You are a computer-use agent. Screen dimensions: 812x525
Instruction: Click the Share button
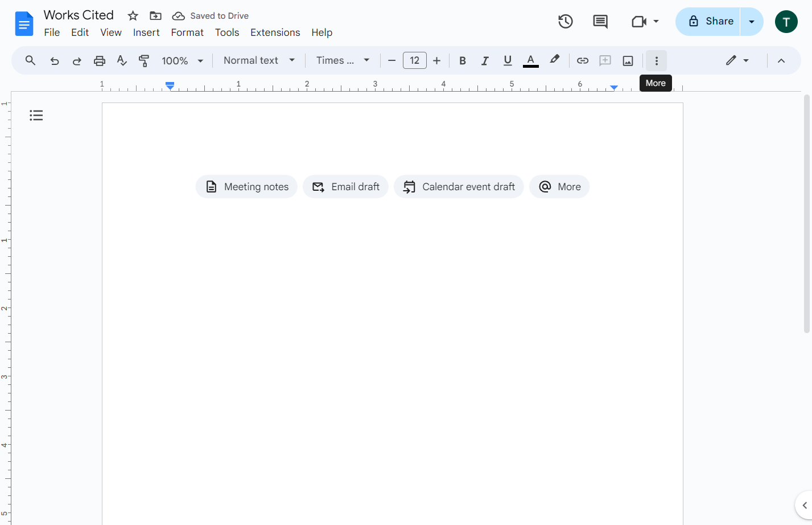click(708, 22)
